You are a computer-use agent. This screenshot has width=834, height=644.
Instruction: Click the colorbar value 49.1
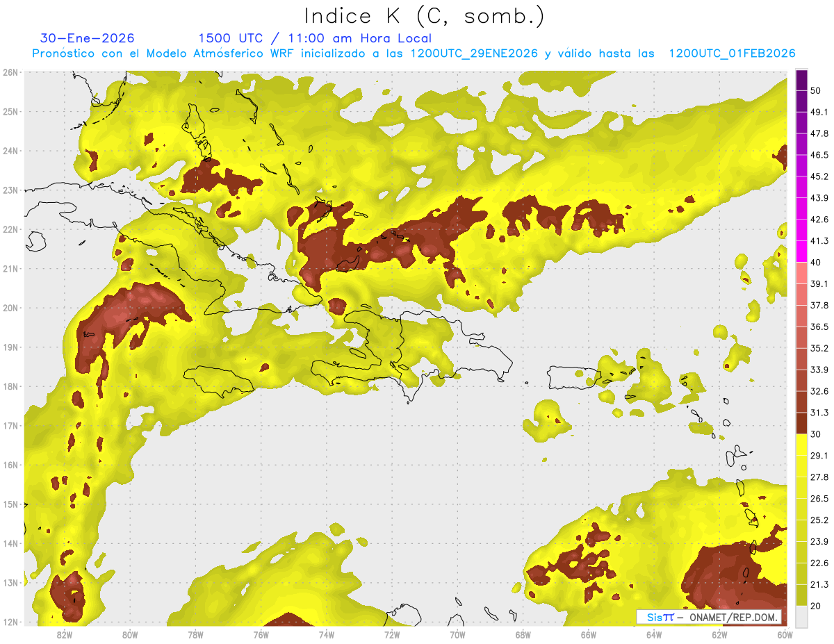(x=819, y=111)
